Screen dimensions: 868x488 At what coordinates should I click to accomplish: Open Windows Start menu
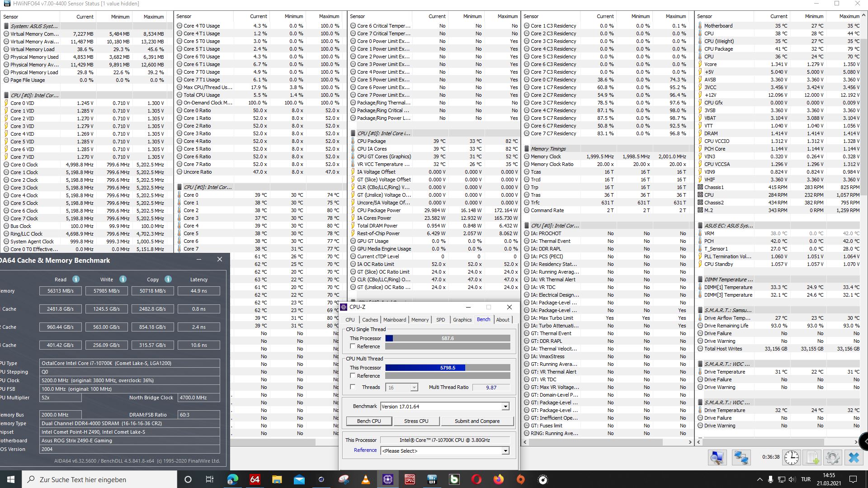tap(11, 479)
